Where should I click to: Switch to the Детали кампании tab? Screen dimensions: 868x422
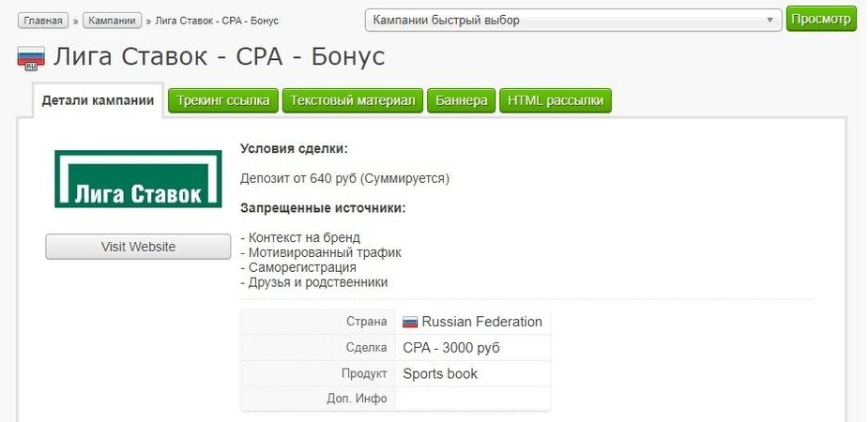pyautogui.click(x=98, y=100)
